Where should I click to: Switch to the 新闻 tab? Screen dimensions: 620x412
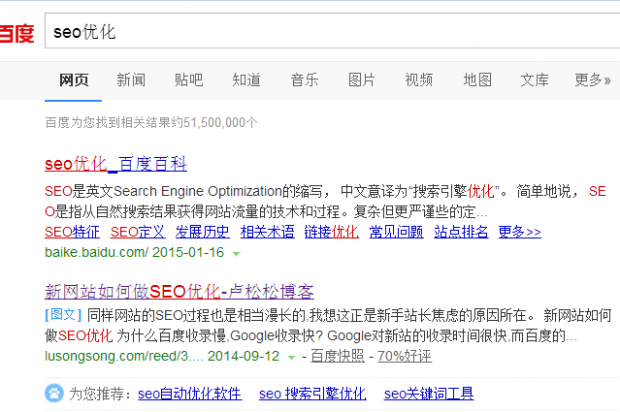[x=131, y=80]
